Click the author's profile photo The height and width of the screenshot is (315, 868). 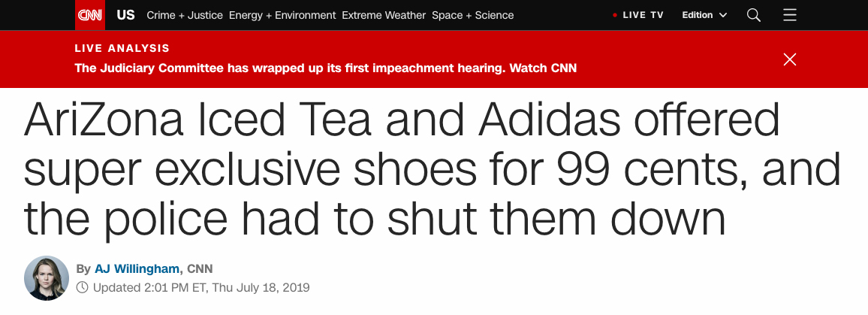point(47,278)
